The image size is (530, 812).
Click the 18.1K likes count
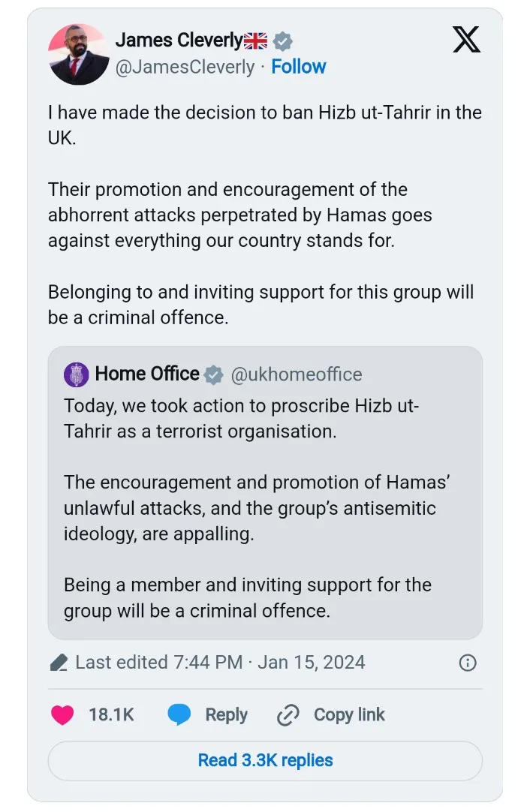pyautogui.click(x=111, y=715)
